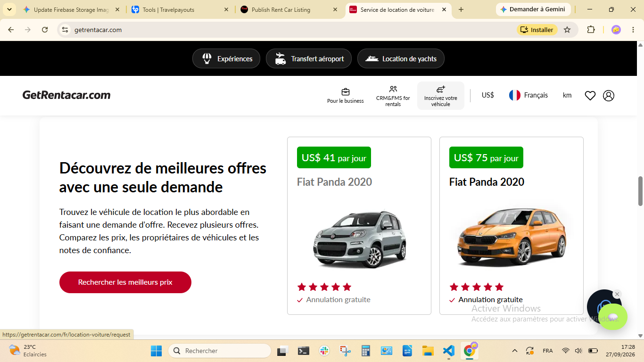The width and height of the screenshot is (644, 362).
Task: Go to the GetRentacar.com logo home
Action: pyautogui.click(x=66, y=95)
